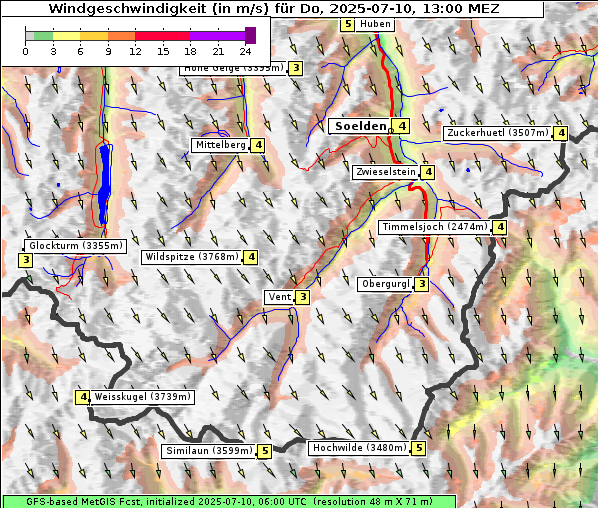Viewport: 598px width, 508px height.
Task: Click the Vent village label
Action: (280, 297)
